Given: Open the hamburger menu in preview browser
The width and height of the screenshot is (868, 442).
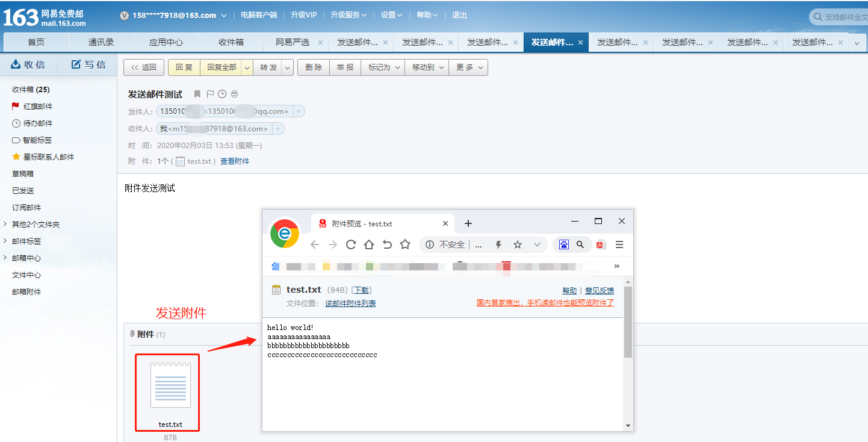Looking at the screenshot, I should 619,244.
